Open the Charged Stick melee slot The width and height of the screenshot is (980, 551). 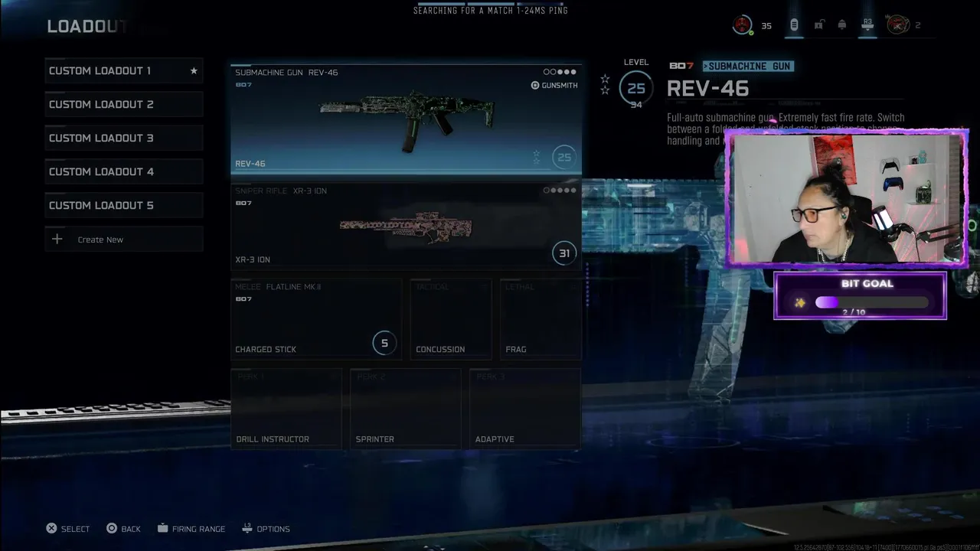316,319
